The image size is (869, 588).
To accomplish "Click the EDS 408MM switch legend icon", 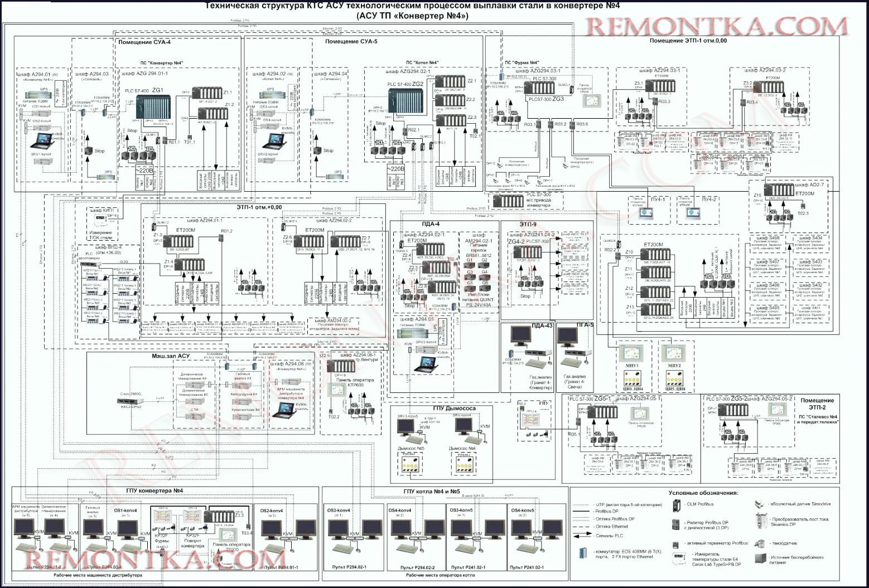I will point(583,553).
